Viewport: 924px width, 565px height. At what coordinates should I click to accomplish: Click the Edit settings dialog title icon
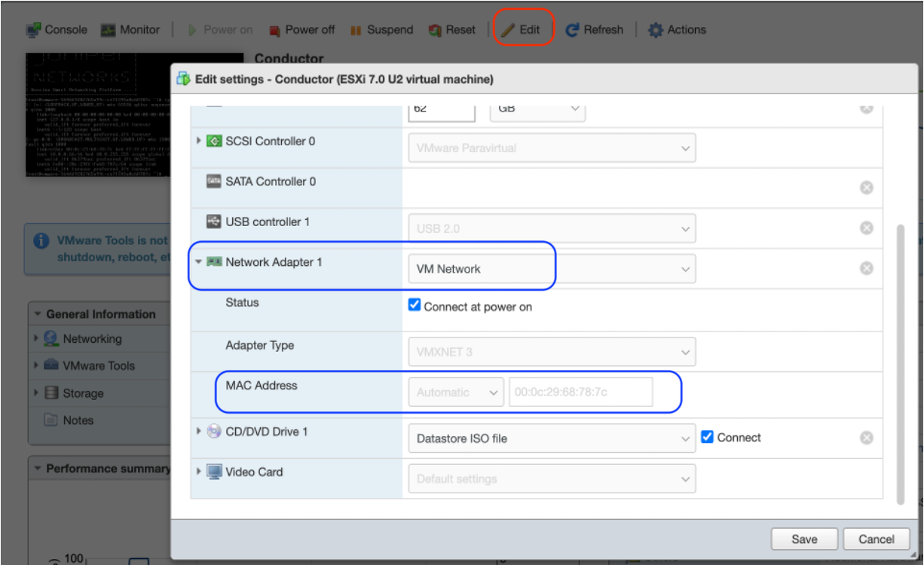184,78
